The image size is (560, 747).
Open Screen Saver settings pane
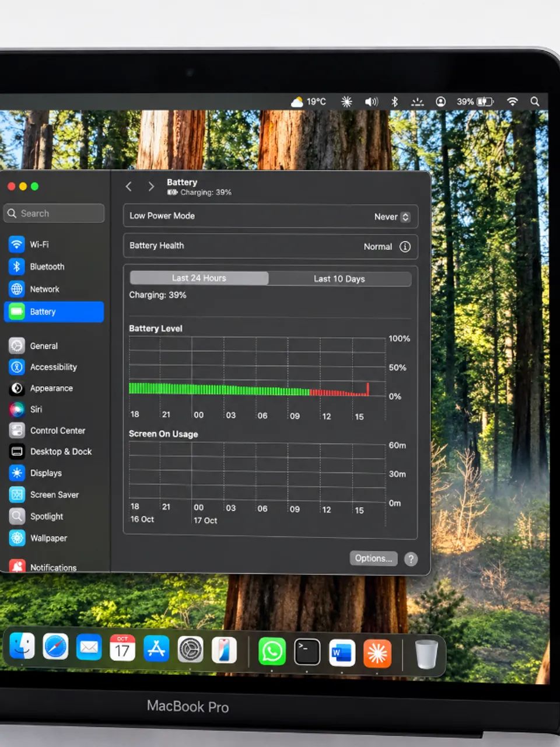[x=54, y=495]
